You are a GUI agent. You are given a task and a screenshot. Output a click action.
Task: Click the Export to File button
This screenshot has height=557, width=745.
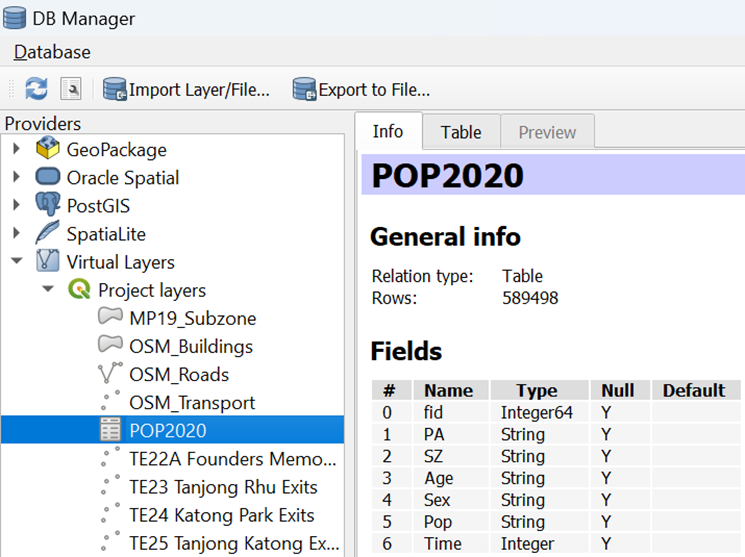coord(361,90)
